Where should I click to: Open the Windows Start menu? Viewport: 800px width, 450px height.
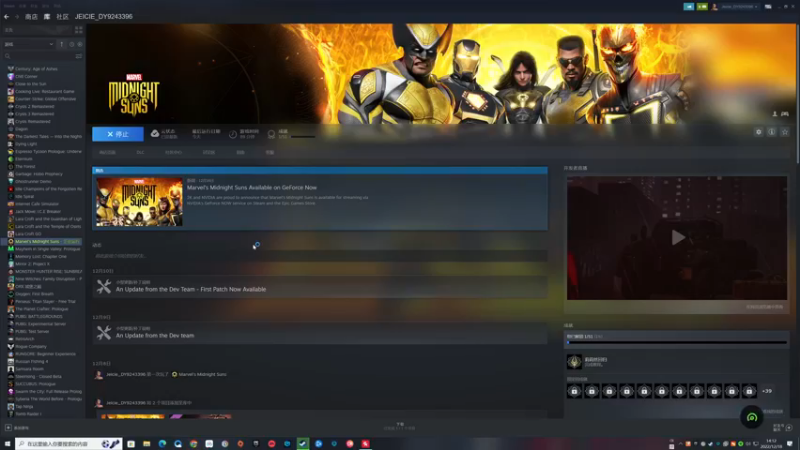click(7, 444)
